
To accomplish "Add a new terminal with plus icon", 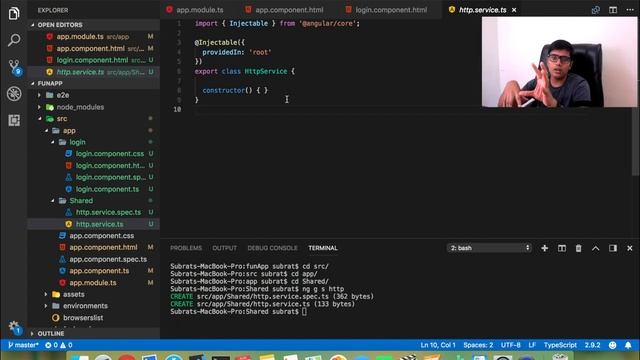I will [x=544, y=248].
